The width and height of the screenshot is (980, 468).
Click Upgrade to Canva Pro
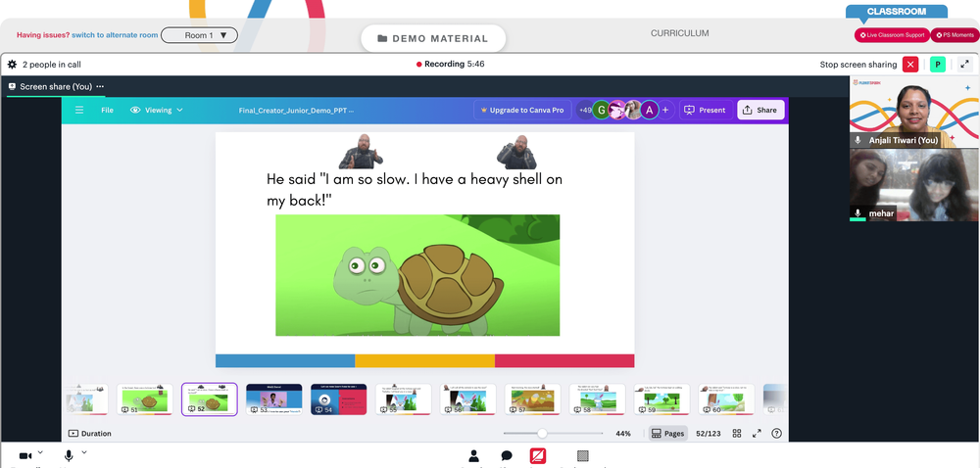tap(522, 110)
